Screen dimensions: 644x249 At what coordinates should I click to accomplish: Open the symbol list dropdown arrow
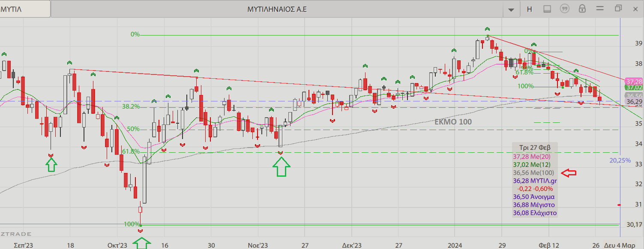coord(511,9)
